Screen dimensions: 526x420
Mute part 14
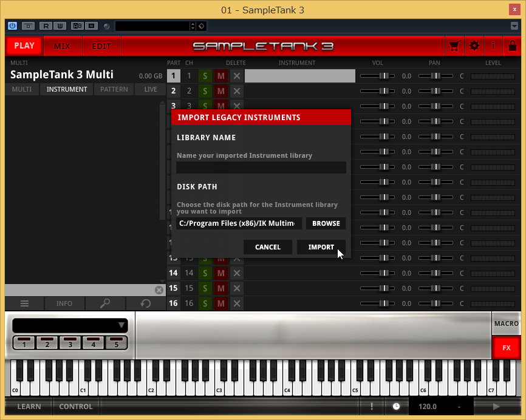click(x=220, y=273)
